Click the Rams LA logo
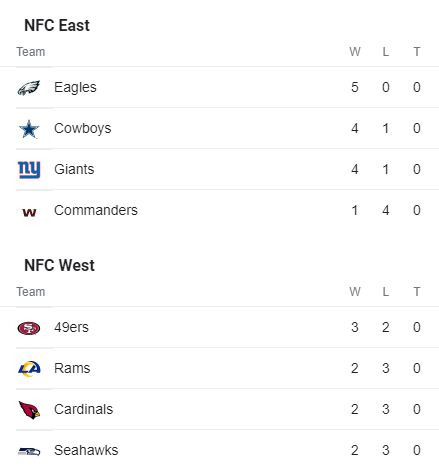The width and height of the screenshot is (439, 475). pos(29,369)
